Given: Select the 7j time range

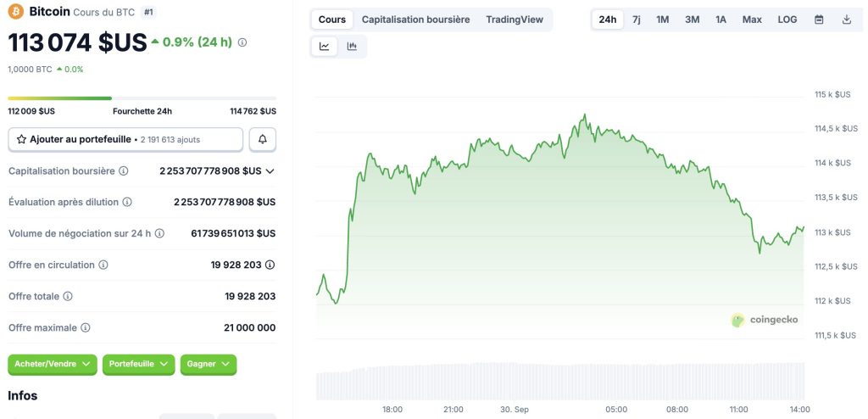Looking at the screenshot, I should (x=637, y=20).
